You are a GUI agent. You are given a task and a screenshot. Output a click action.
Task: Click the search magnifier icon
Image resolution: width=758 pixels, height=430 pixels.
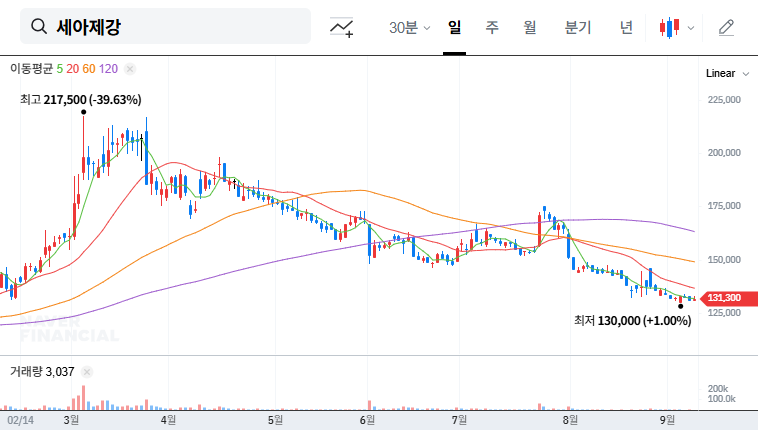click(x=39, y=27)
